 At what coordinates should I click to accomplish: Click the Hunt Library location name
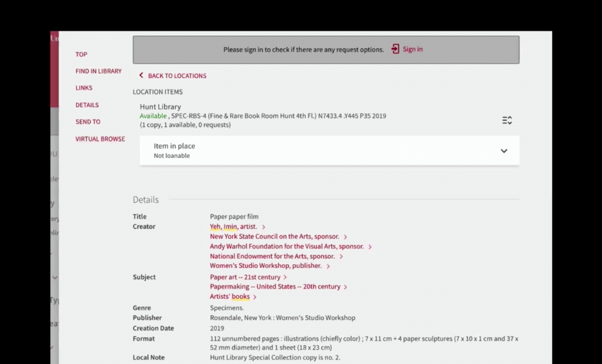coord(160,107)
